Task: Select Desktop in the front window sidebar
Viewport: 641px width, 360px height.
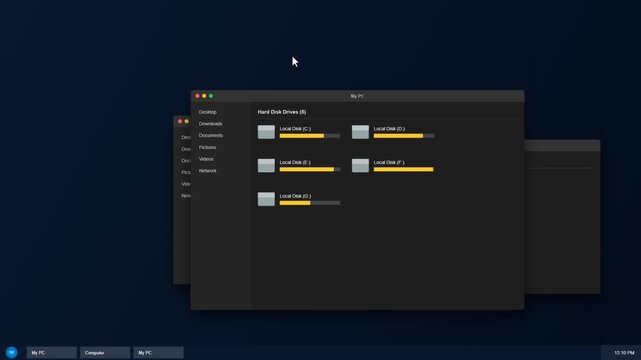Action: point(208,112)
